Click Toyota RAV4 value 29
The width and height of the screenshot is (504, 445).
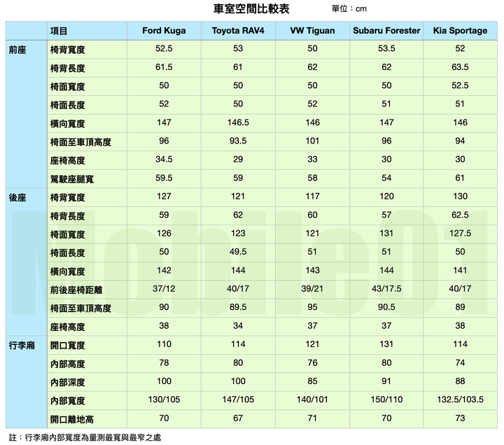pyautogui.click(x=238, y=160)
